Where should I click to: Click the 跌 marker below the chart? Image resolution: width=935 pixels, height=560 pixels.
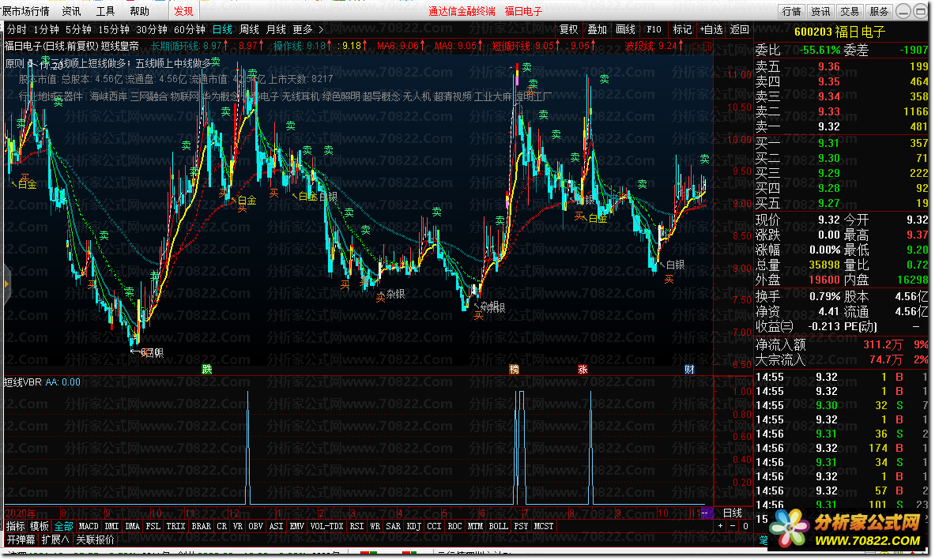point(207,370)
